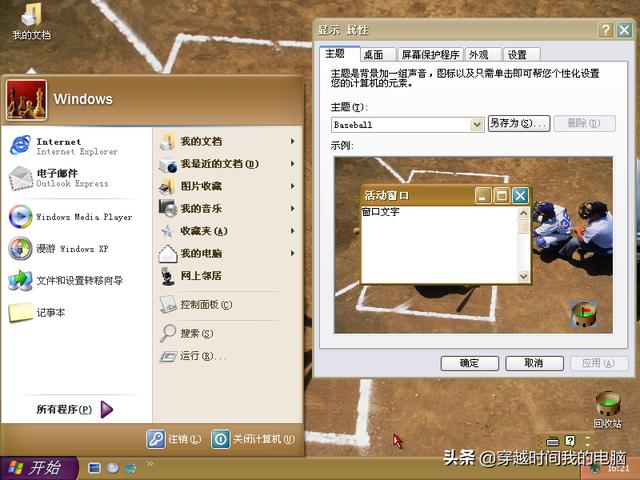Click the 我的电脑 icon in Start menu

click(x=167, y=253)
